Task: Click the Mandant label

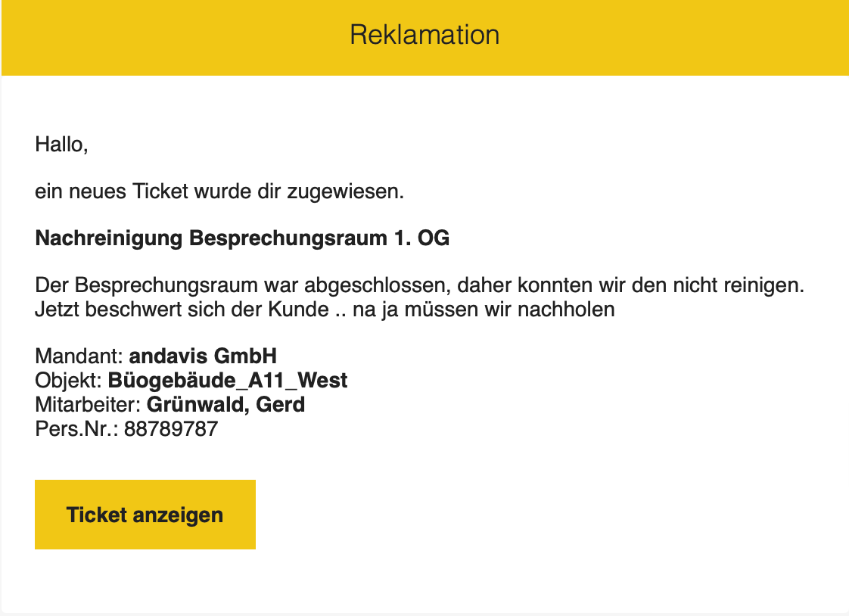Action: 79,356
